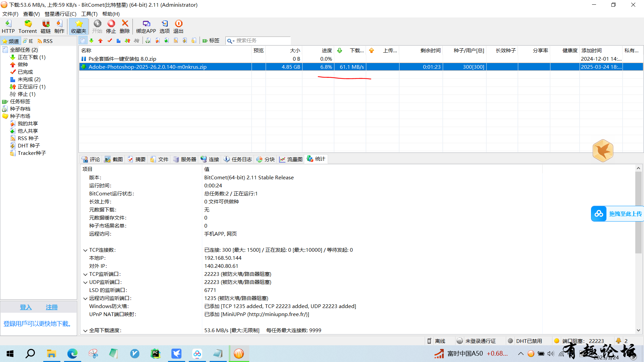
Task: Switch to the 频道 sidebar tab
Action: (x=11, y=41)
